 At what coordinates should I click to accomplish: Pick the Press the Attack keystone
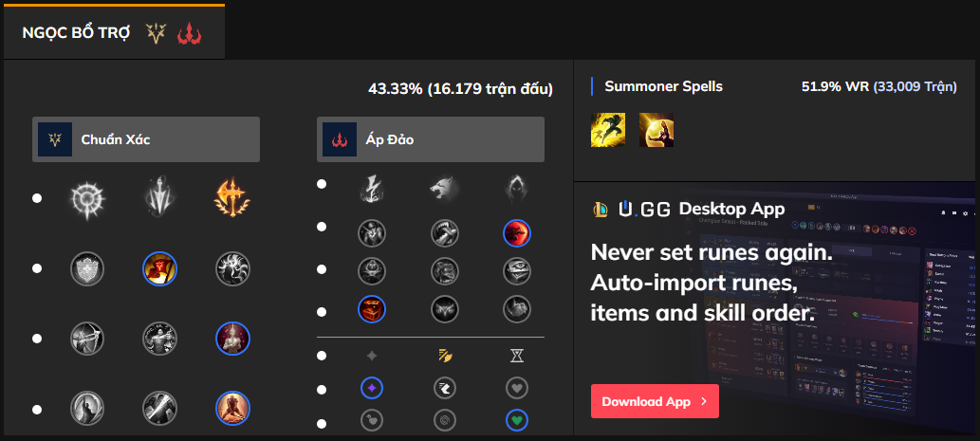point(88,198)
